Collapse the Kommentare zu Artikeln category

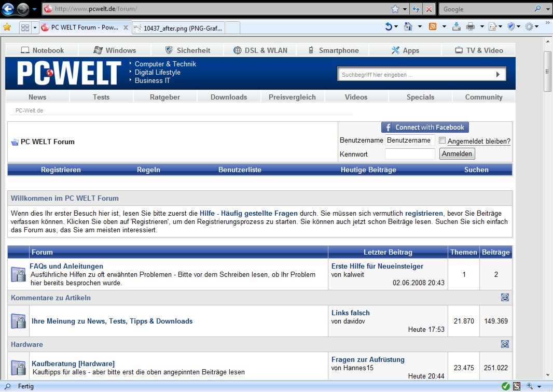[x=505, y=297]
